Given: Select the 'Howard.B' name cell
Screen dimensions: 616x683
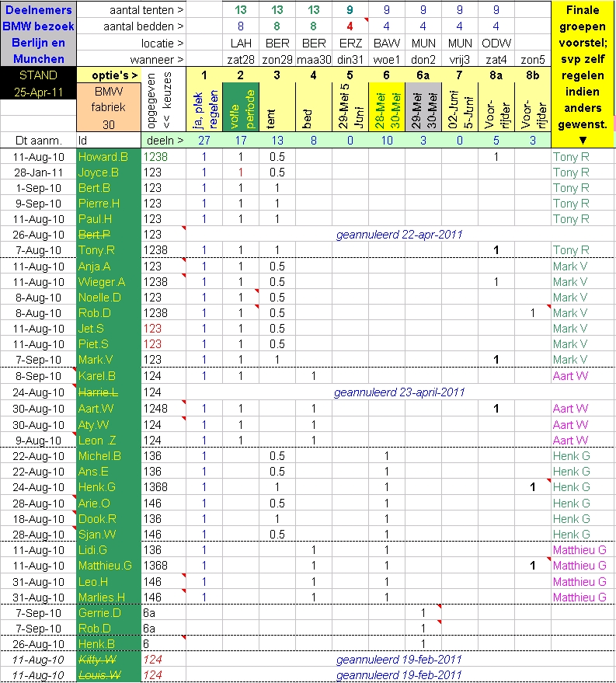Looking at the screenshot, I should 108,156.
